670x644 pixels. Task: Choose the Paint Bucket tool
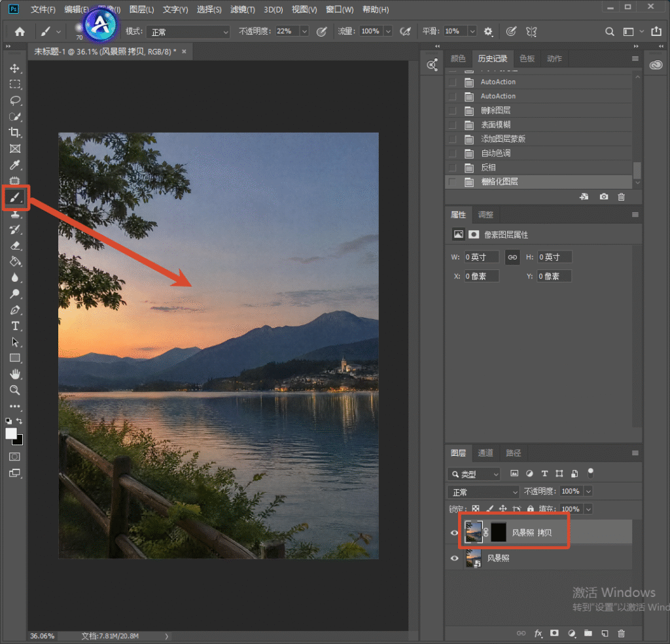pos(15,262)
